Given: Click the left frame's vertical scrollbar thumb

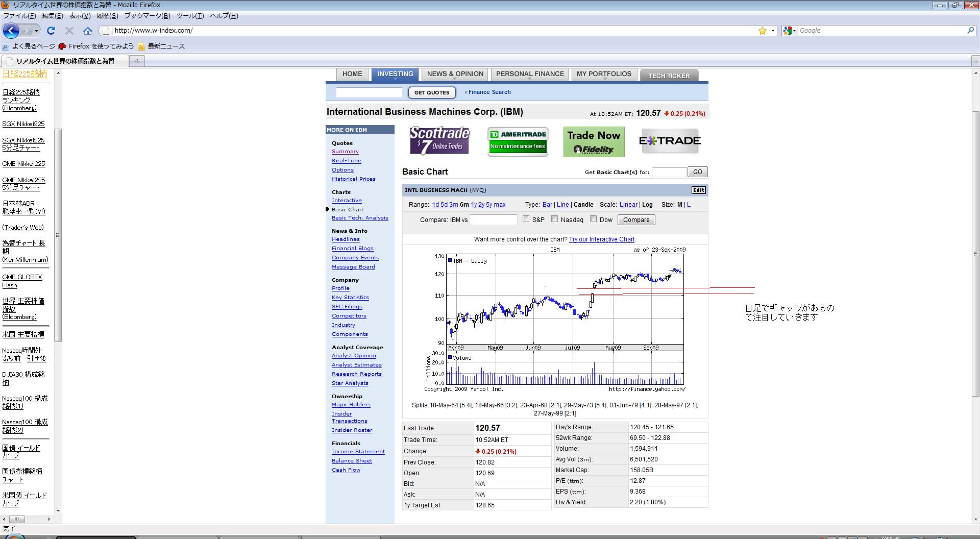Looking at the screenshot, I should (58, 235).
